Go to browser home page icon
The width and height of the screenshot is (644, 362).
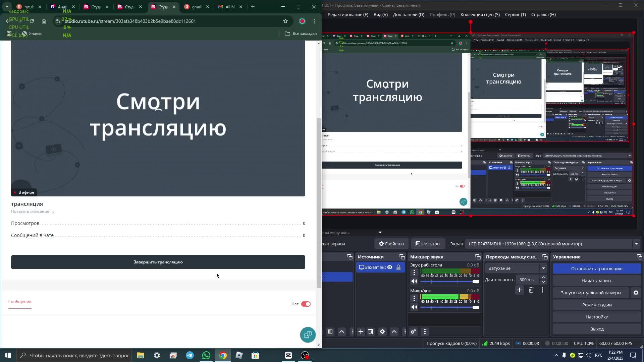(x=44, y=21)
